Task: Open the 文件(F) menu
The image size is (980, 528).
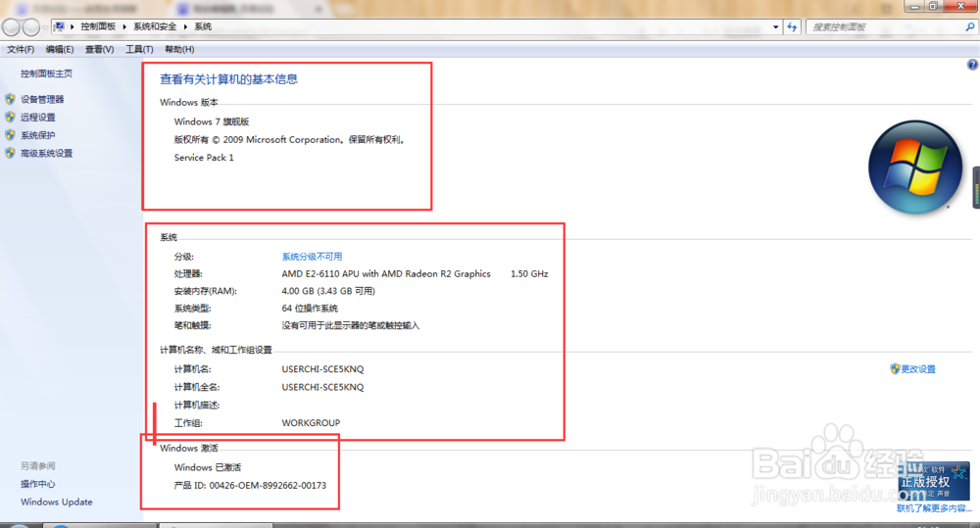Action: click(21, 49)
